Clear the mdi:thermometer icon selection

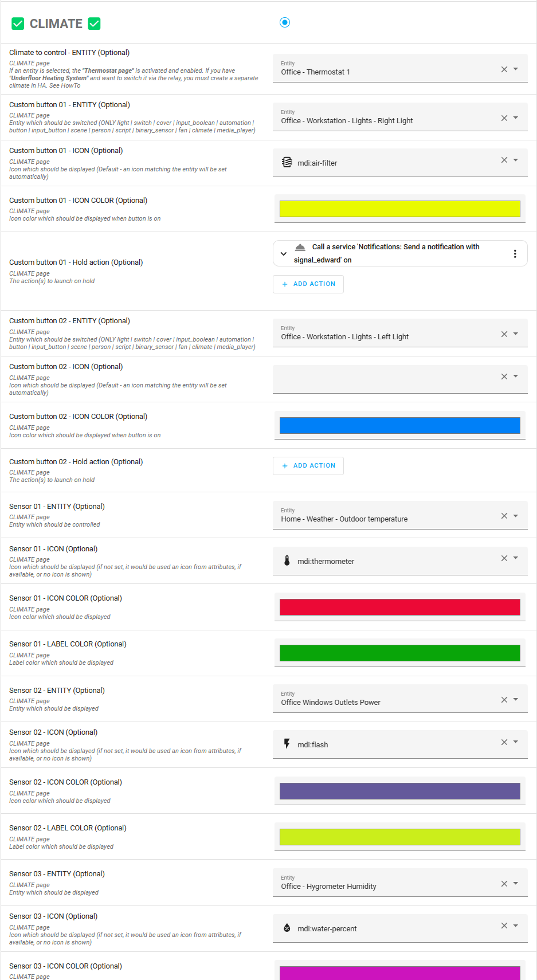tap(504, 558)
